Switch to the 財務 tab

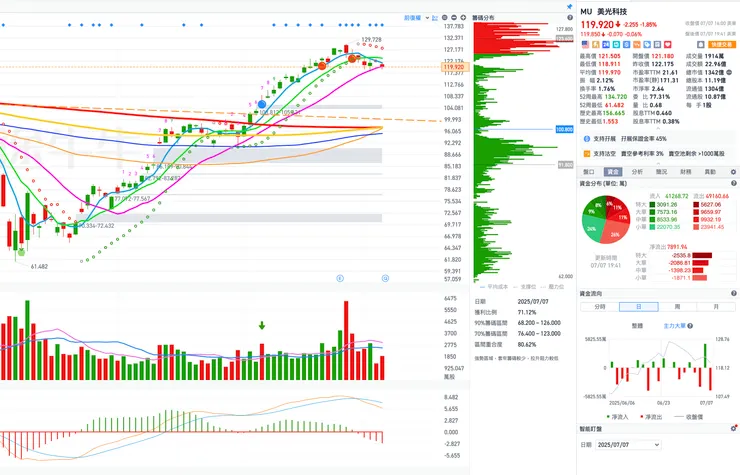[x=685, y=172]
